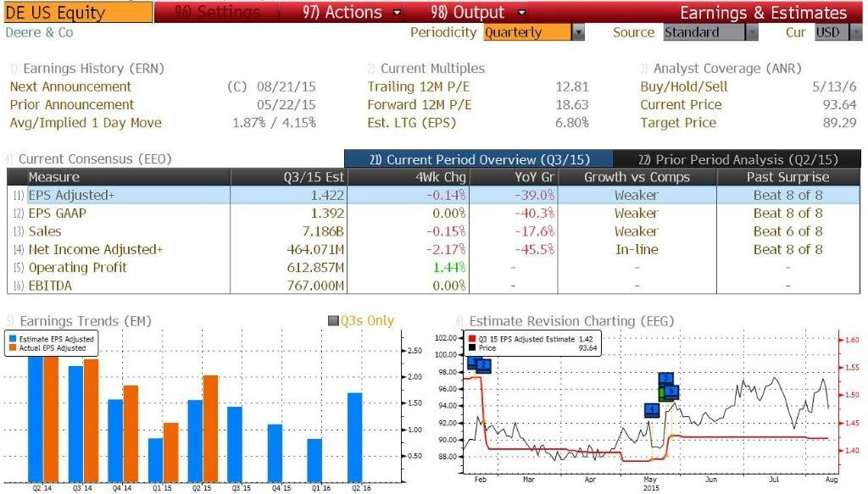Click orange Actual EPS Adjusted legend swatch

pos(13,348)
